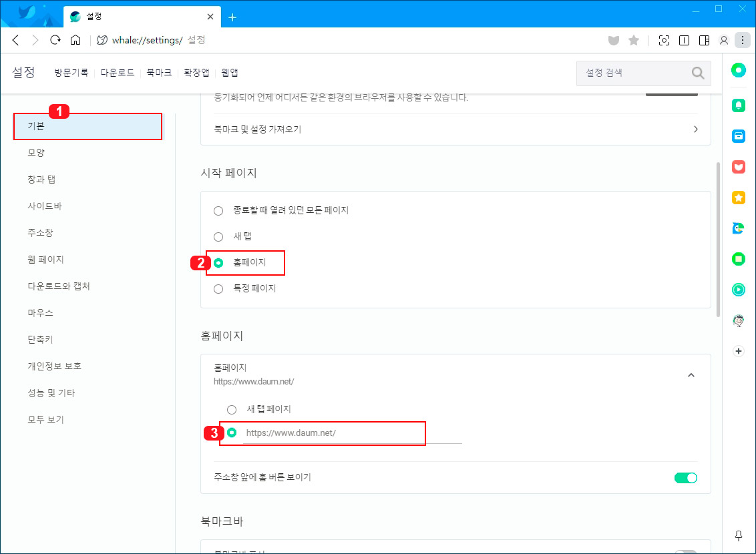The image size is (756, 554).
Task: Add a new sidebar app with the plus icon
Action: coord(738,350)
